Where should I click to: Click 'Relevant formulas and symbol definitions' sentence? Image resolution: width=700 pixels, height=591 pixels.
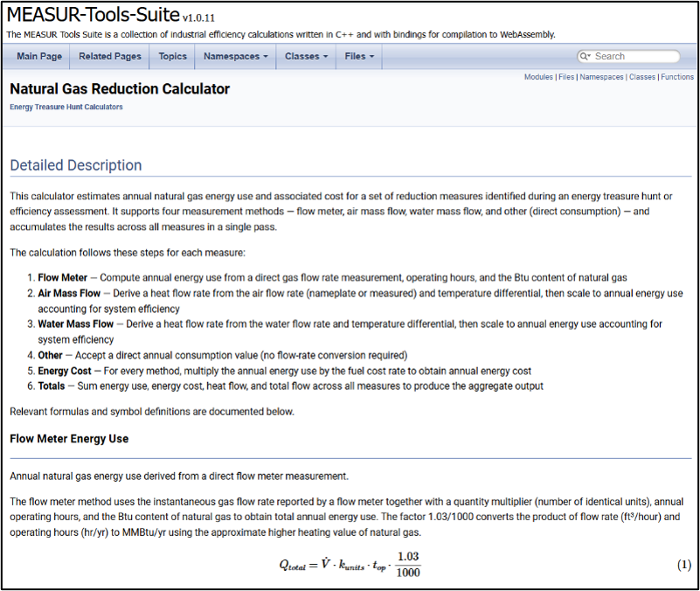point(152,412)
